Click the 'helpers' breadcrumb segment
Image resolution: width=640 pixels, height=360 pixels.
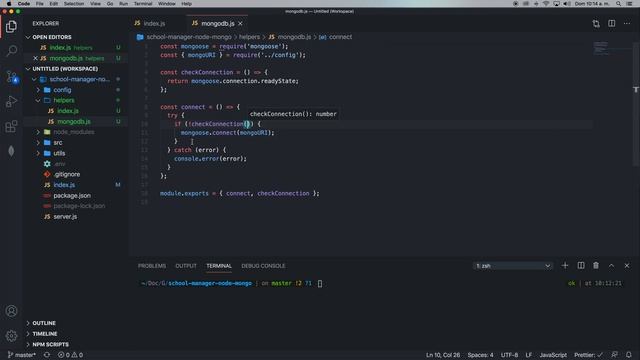click(x=249, y=37)
